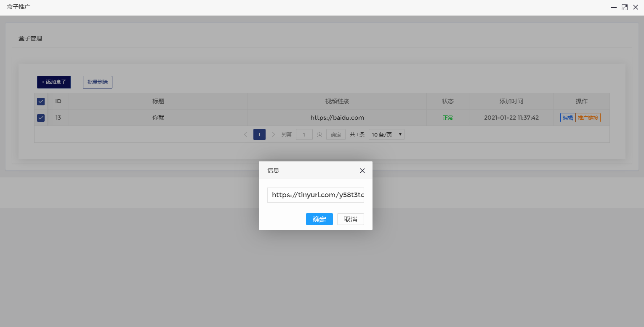Click 盒子推广 in the title bar
This screenshot has height=327, width=644.
click(x=18, y=7)
